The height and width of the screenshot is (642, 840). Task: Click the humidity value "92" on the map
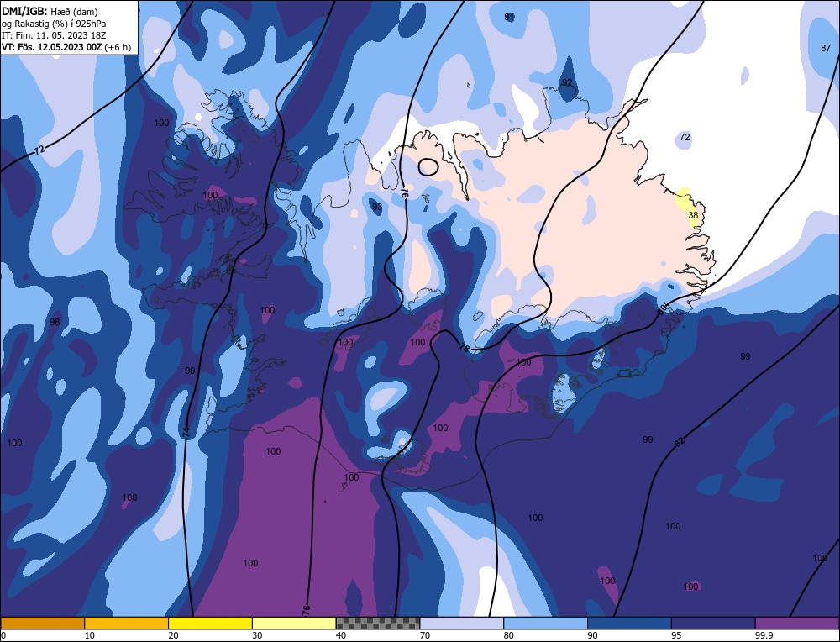(x=567, y=82)
